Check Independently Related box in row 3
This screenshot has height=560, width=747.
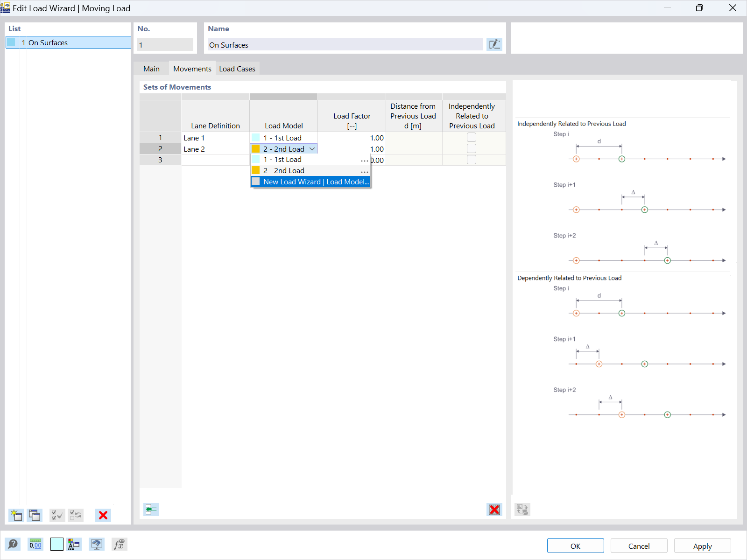pyautogui.click(x=472, y=160)
